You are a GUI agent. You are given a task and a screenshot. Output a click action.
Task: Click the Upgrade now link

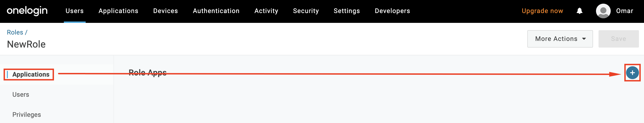(x=542, y=11)
